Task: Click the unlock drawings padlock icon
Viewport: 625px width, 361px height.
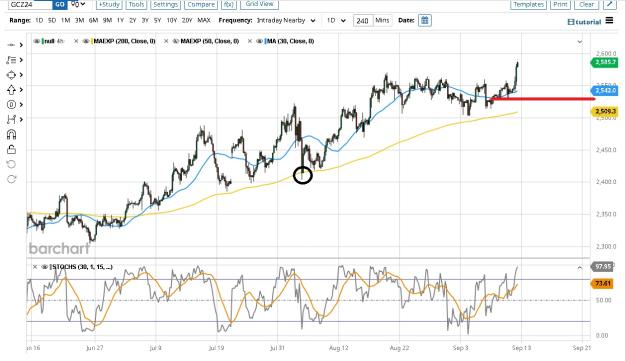Action: point(11,149)
